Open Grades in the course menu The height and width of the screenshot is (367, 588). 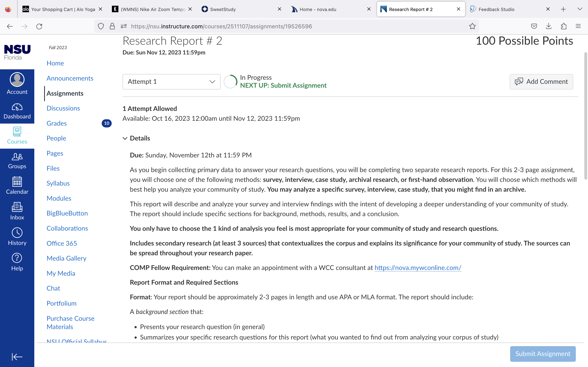[57, 123]
